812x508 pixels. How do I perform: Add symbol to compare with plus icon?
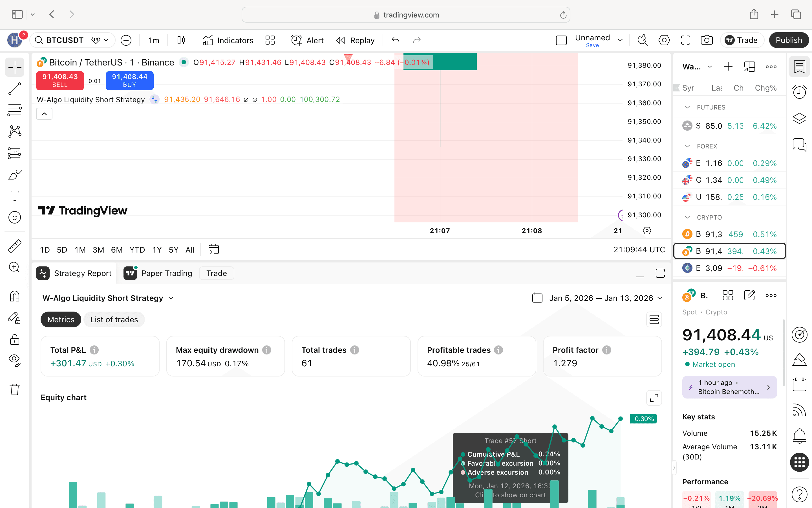[x=126, y=40]
